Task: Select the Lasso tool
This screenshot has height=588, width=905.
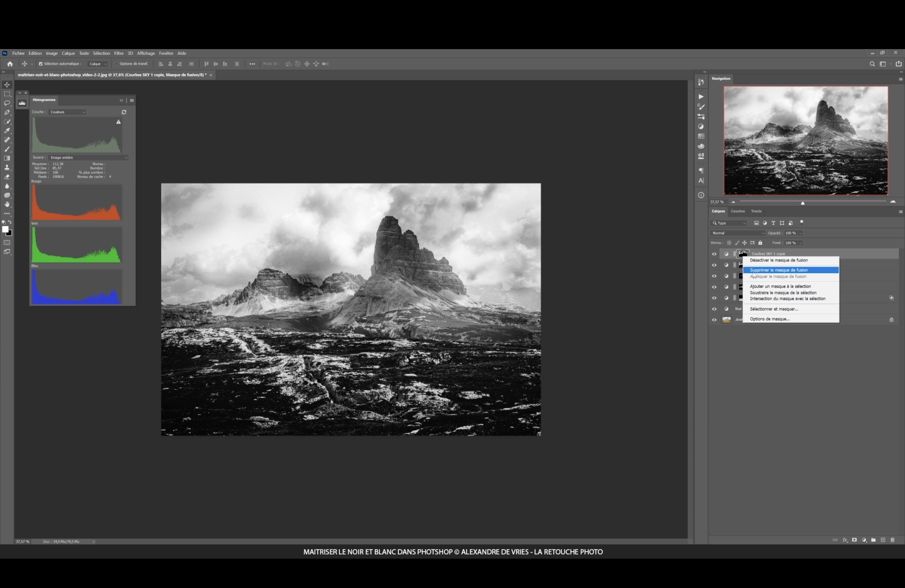Action: tap(7, 103)
